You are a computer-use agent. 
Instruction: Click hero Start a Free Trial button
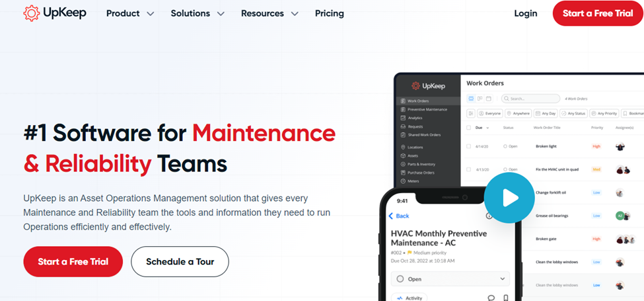click(73, 261)
